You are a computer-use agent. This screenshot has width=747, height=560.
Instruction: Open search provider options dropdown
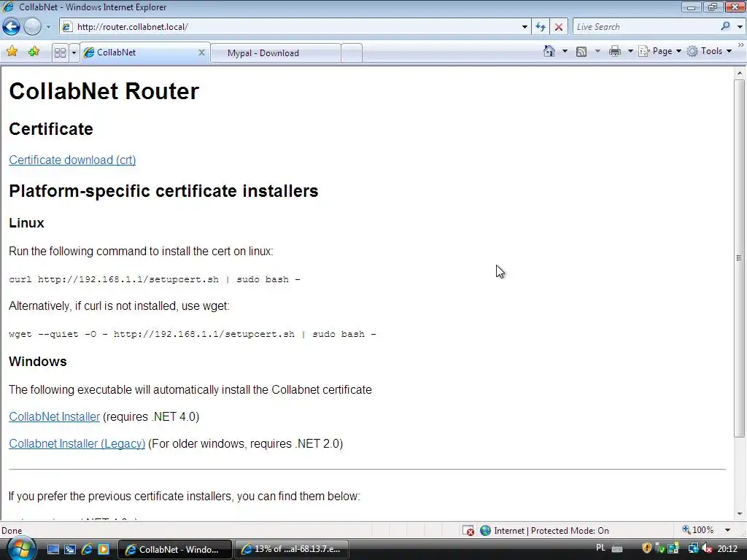(740, 27)
